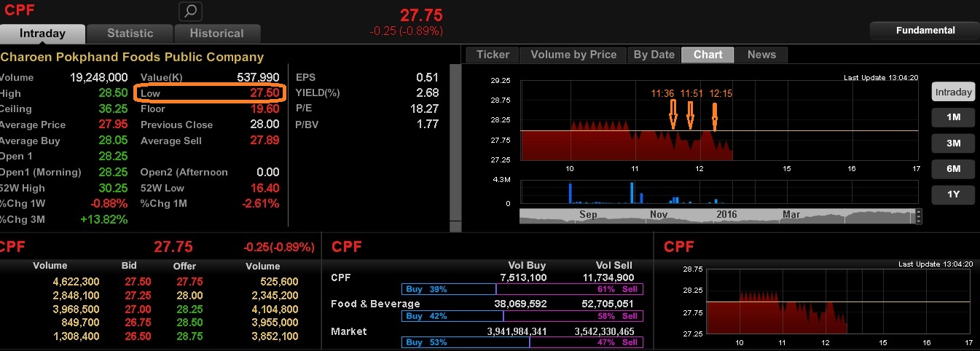The width and height of the screenshot is (980, 351).
Task: Click the bottom-right CPF mini chart
Action: tap(838, 301)
